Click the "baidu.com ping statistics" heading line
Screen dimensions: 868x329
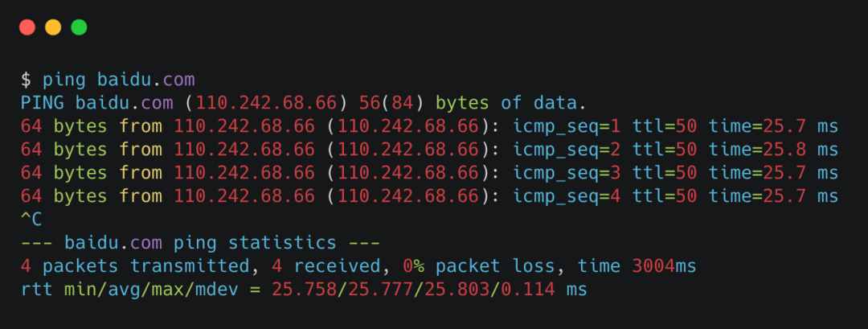(201, 243)
